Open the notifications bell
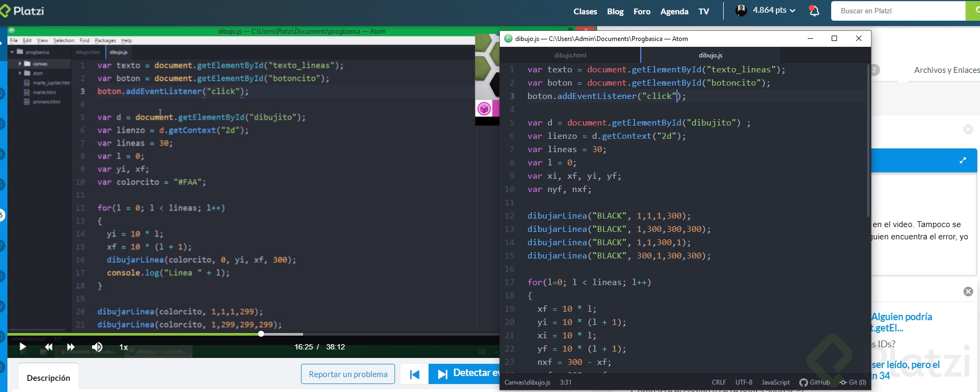Screen dimensions: 980x392 click(x=814, y=11)
